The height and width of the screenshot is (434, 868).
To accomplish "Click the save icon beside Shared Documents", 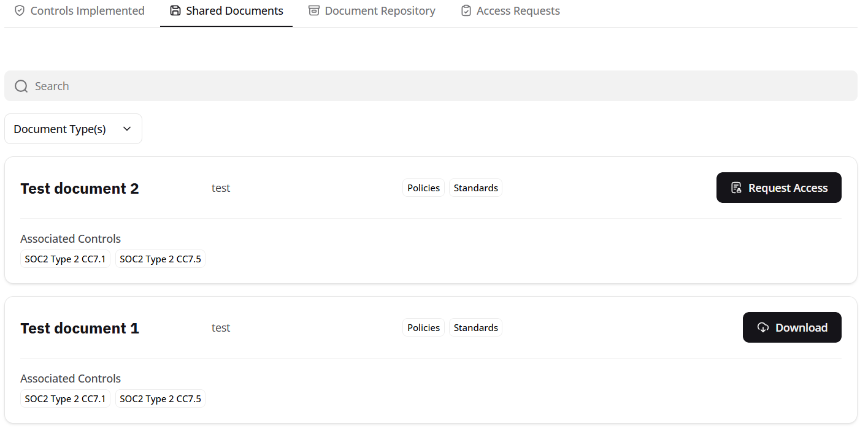I will pos(175,11).
